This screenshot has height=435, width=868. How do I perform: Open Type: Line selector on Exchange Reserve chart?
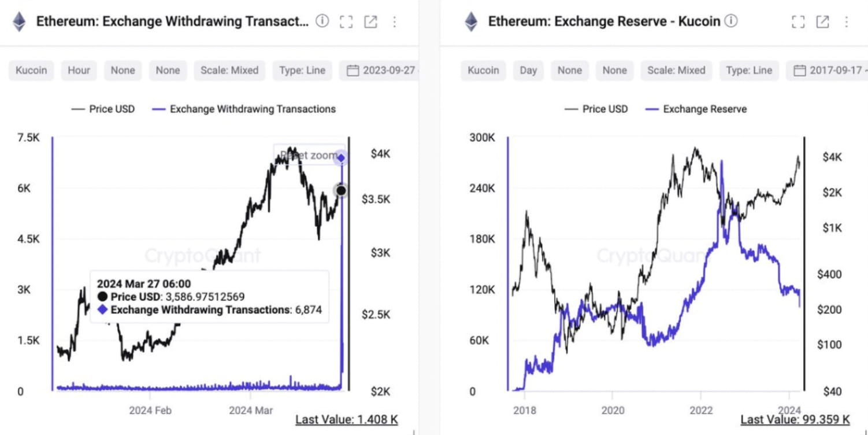pos(749,70)
